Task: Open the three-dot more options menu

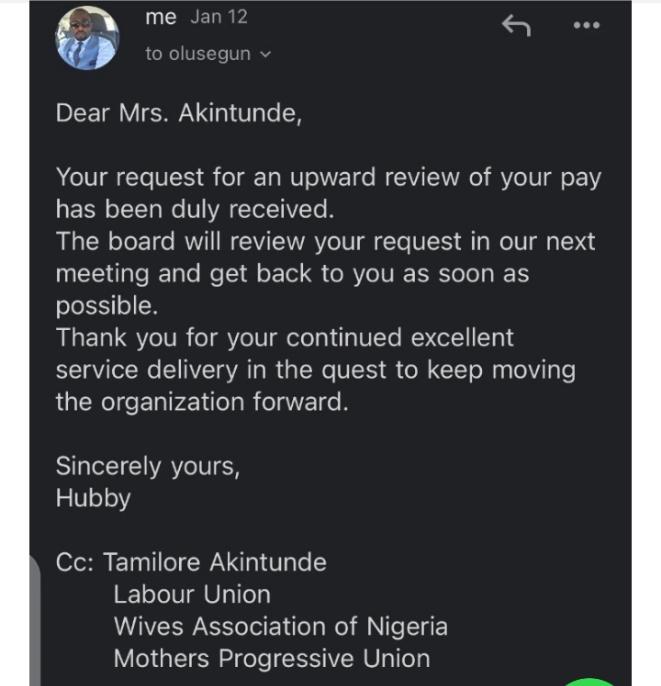Action: tap(586, 26)
